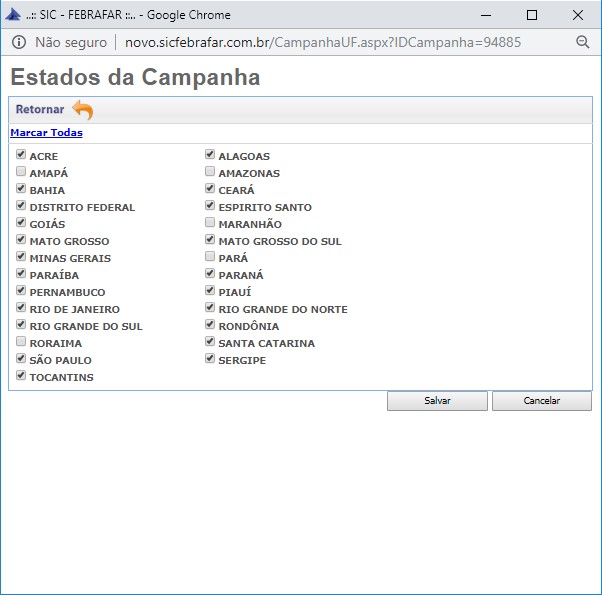Uncheck the SÃO PAULO checkbox
The width and height of the screenshot is (602, 595).
(x=21, y=359)
